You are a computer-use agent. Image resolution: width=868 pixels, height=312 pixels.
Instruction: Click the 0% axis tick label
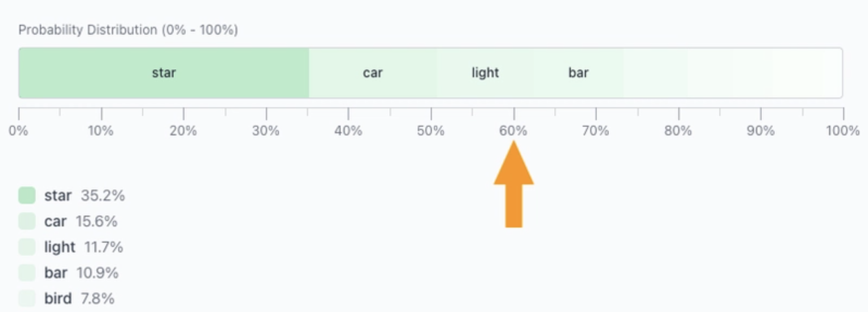pyautogui.click(x=18, y=131)
